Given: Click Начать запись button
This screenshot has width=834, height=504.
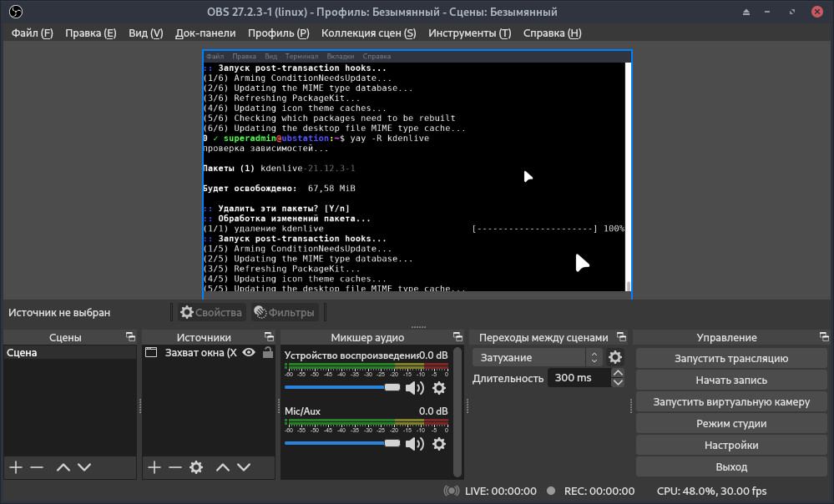Looking at the screenshot, I should pyautogui.click(x=730, y=381).
